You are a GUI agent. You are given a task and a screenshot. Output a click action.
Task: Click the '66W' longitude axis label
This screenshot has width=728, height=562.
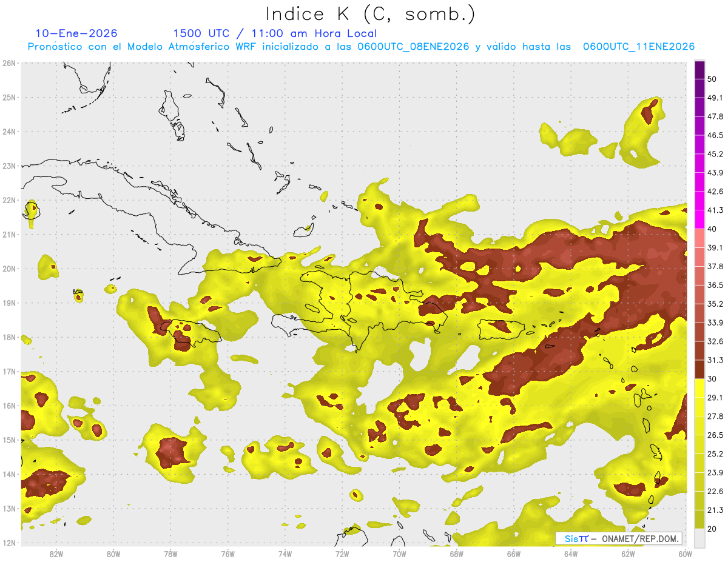514,554
